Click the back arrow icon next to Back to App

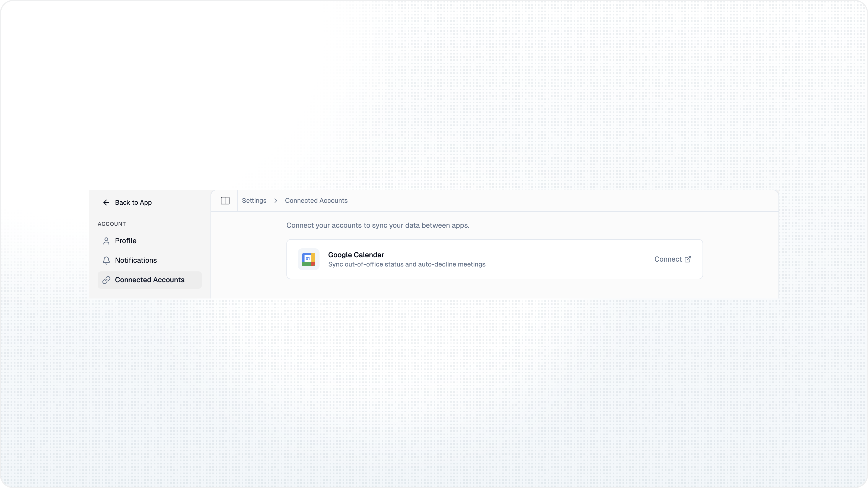coord(106,203)
